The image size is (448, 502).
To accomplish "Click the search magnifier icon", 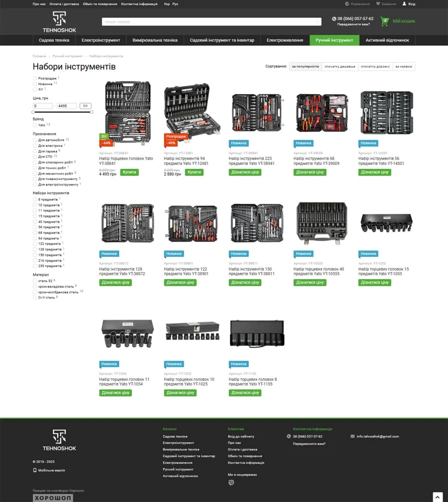I will 318,22.
